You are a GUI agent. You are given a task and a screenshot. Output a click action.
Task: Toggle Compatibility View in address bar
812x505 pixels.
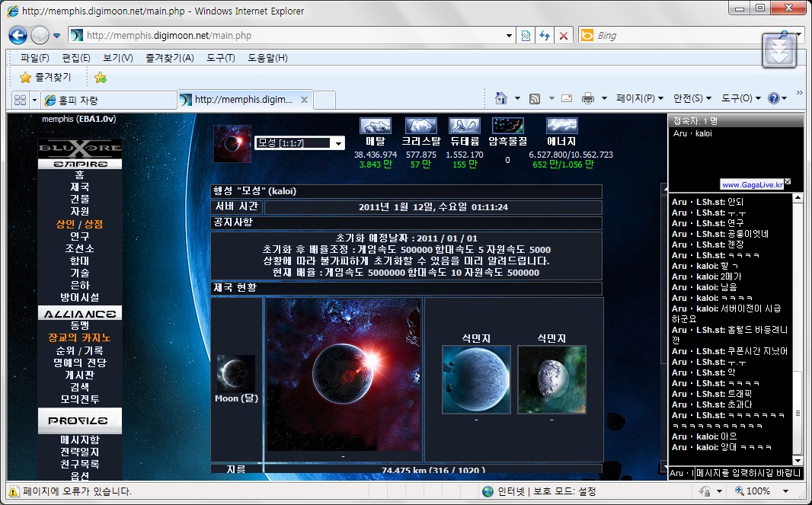tap(526, 36)
